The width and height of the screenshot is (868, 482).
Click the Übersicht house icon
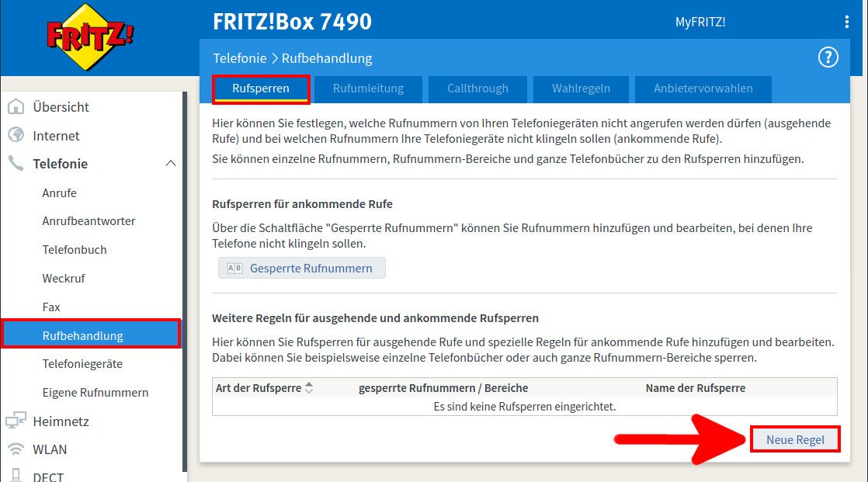click(16, 106)
